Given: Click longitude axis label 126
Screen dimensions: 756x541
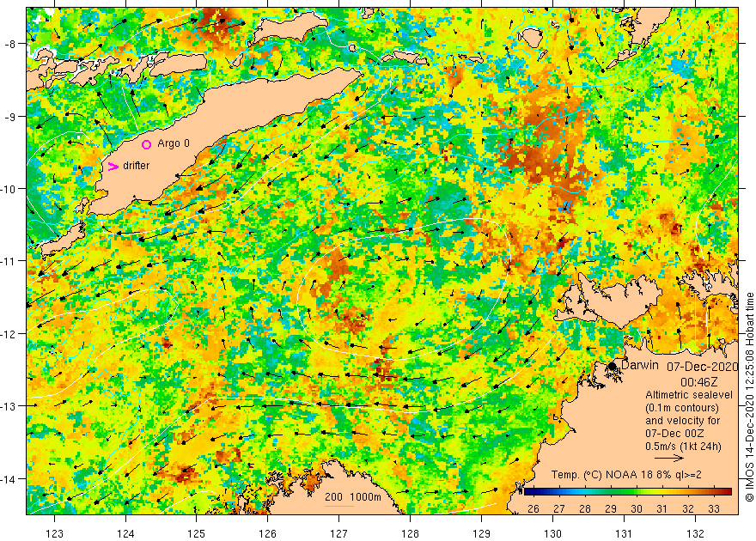Looking at the screenshot, I should [267, 533].
